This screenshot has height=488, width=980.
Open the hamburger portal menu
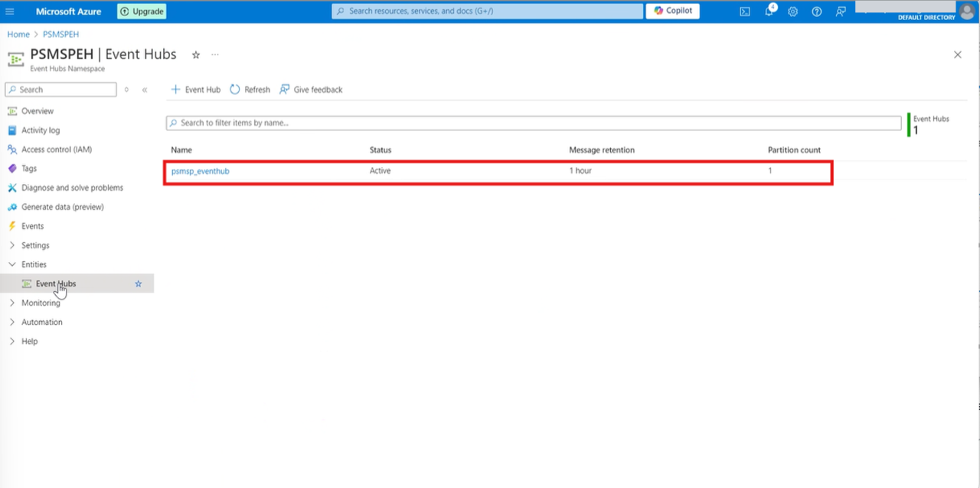[x=10, y=11]
